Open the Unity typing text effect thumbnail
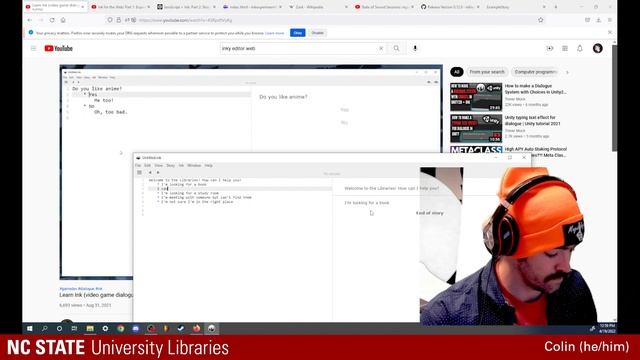Viewport: 640px width, 360px height. (476, 129)
